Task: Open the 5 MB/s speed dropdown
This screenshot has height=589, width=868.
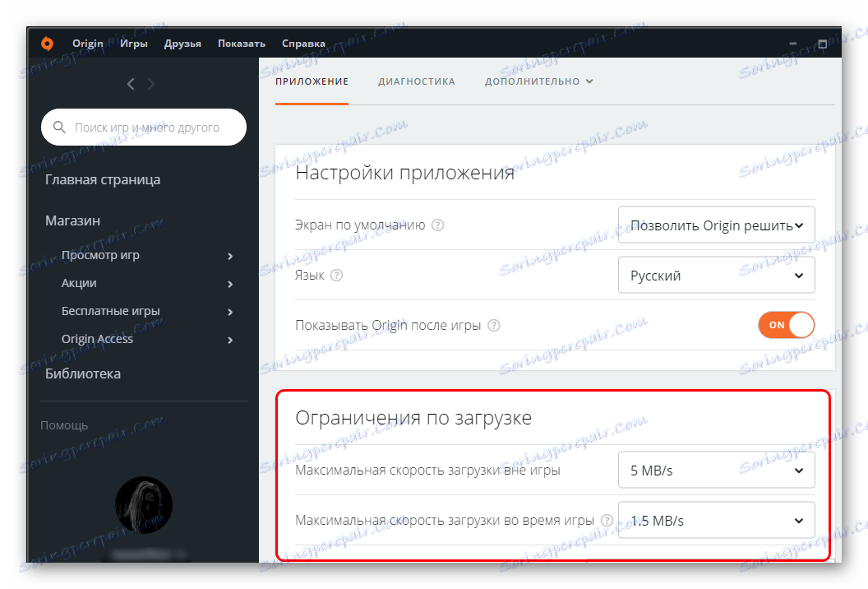Action: [x=716, y=470]
